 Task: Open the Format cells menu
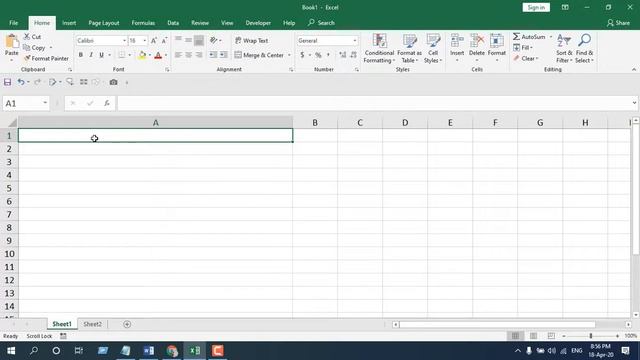(x=497, y=49)
